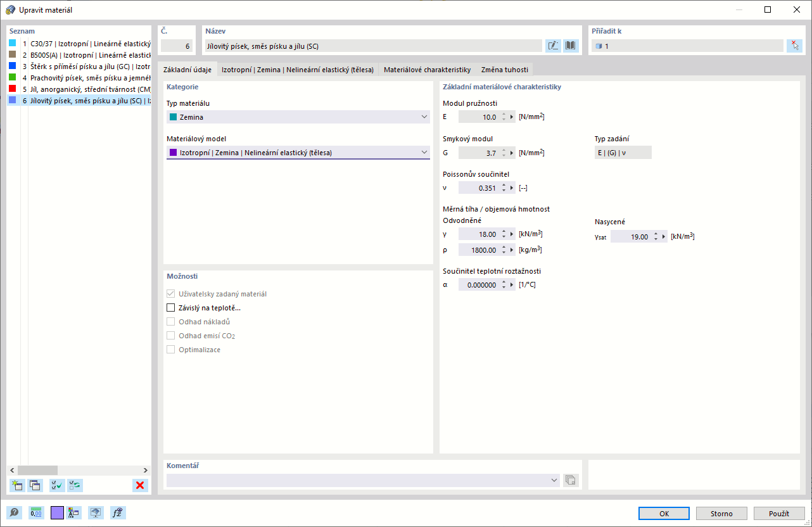Expand the Komentář dropdown
The image size is (812, 527).
[x=555, y=481]
